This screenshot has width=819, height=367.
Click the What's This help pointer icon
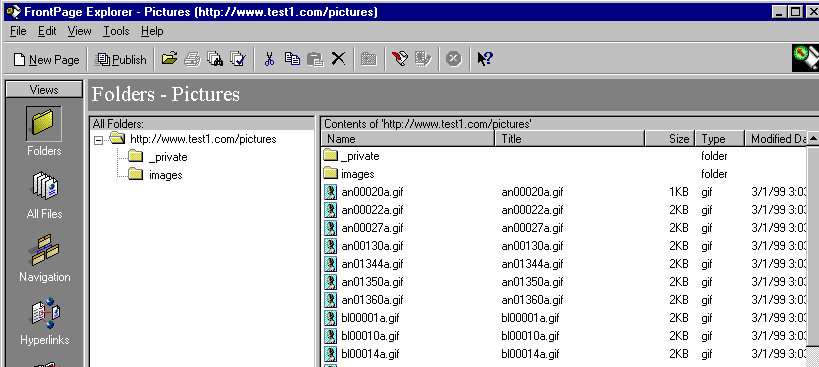(485, 59)
